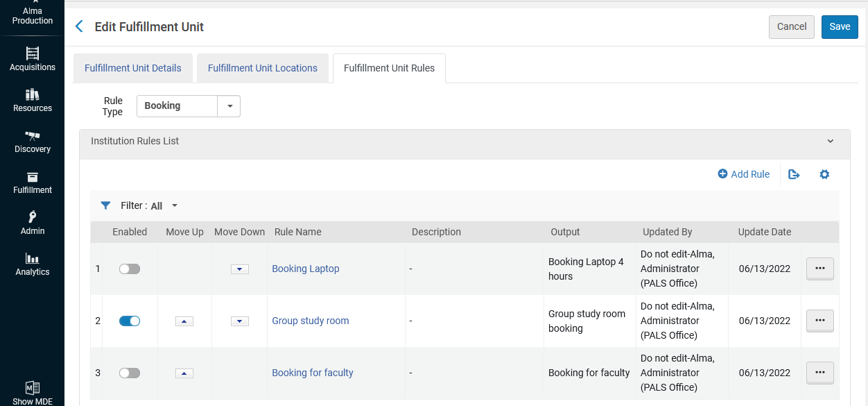Go back with the left arrow
868x406 pixels.
pos(79,26)
